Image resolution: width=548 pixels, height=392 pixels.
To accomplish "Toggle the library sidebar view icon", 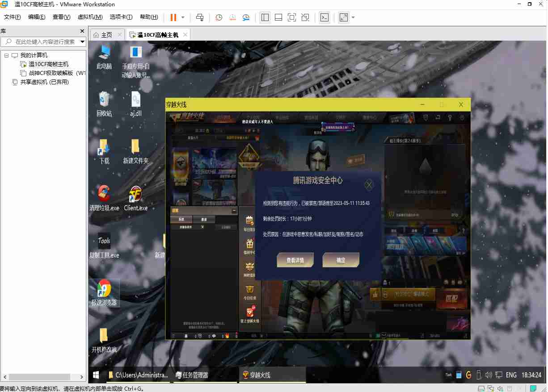I will tap(265, 17).
